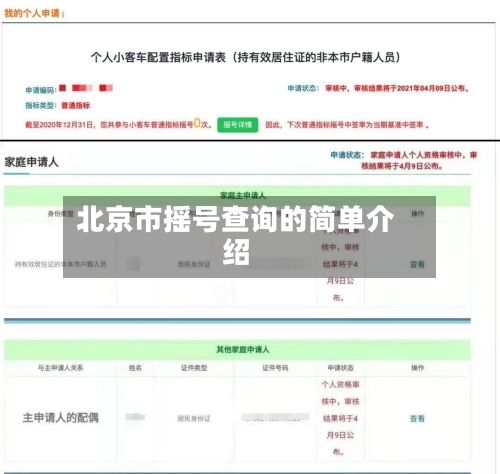This screenshot has height=474, width=500.
Task: Click the 证件类型 column header
Action: 194,368
